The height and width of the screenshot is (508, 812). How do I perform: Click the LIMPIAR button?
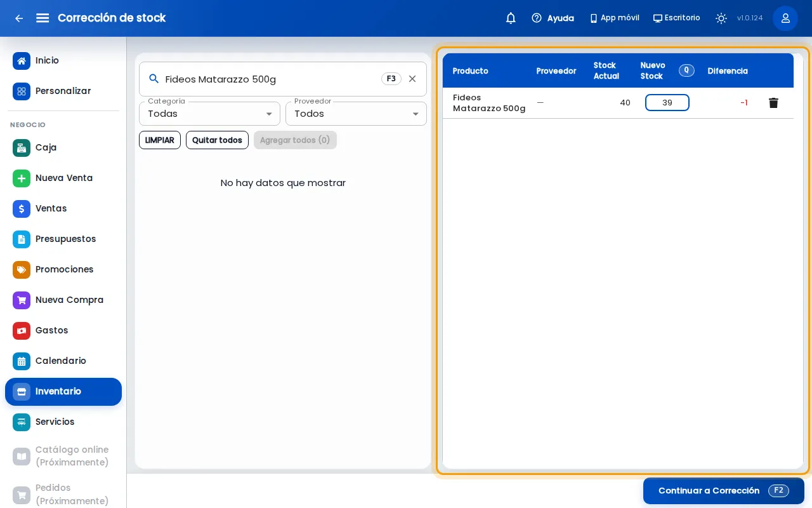[x=160, y=140]
